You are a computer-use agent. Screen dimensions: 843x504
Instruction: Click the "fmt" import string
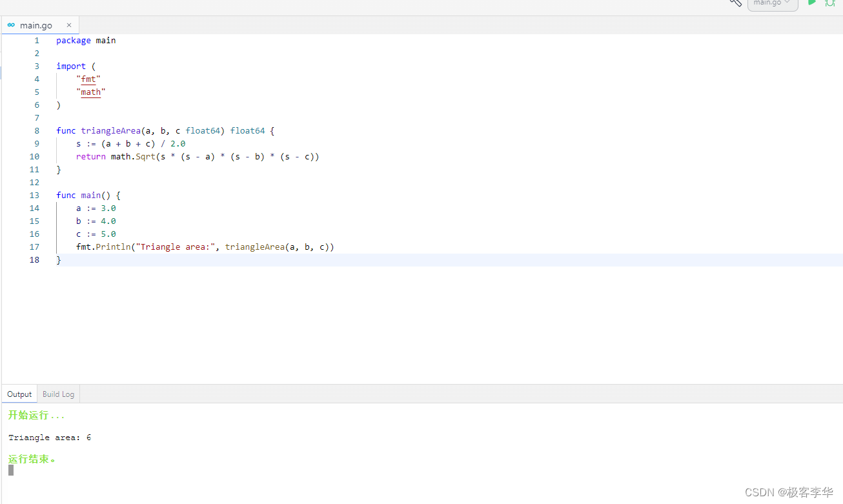pos(88,79)
